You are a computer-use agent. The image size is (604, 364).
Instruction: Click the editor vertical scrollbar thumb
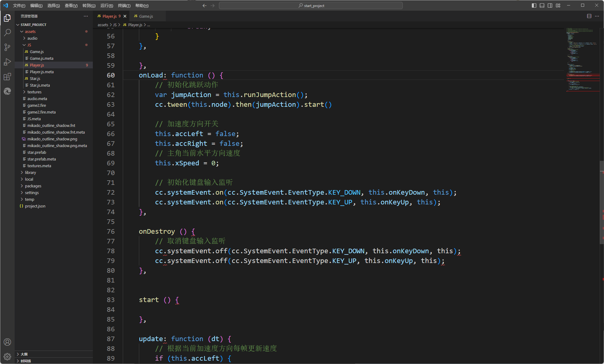[x=601, y=203]
